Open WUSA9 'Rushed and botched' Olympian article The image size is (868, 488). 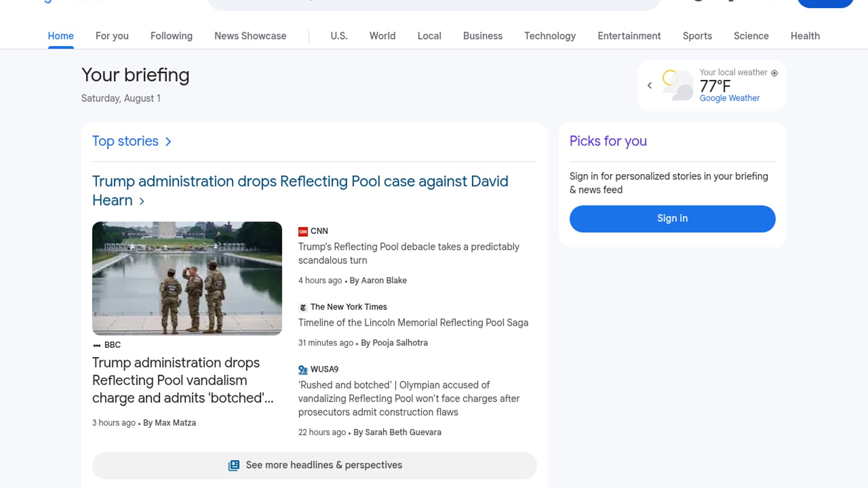point(409,399)
